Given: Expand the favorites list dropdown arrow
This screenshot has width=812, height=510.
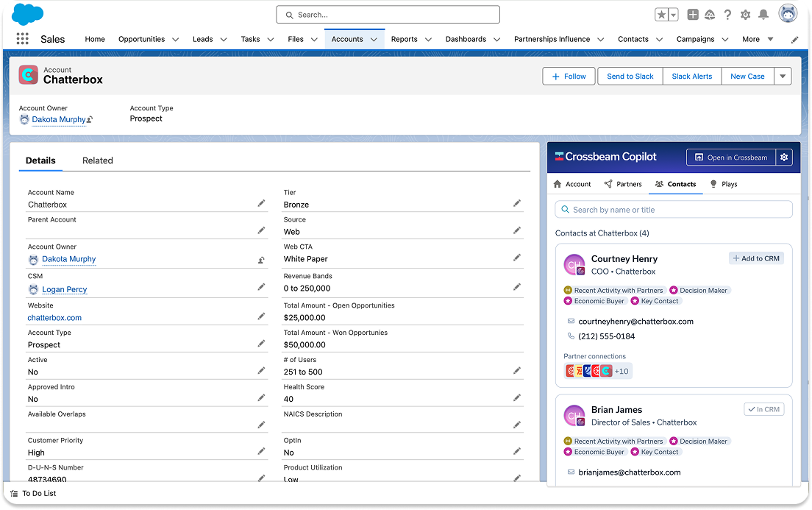Looking at the screenshot, I should pos(673,15).
